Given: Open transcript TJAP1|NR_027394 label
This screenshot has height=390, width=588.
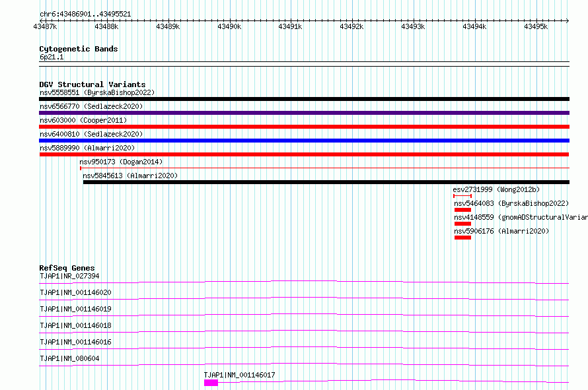Looking at the screenshot, I should click(x=69, y=276).
